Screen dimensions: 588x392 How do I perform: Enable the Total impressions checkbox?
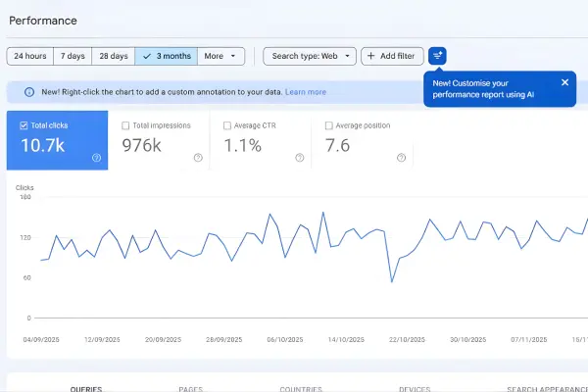pos(125,125)
